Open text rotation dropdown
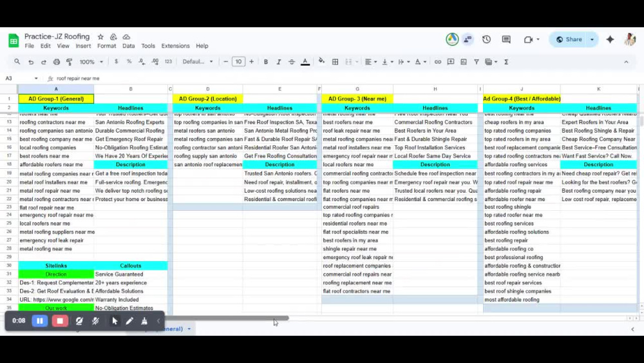 tap(421, 62)
